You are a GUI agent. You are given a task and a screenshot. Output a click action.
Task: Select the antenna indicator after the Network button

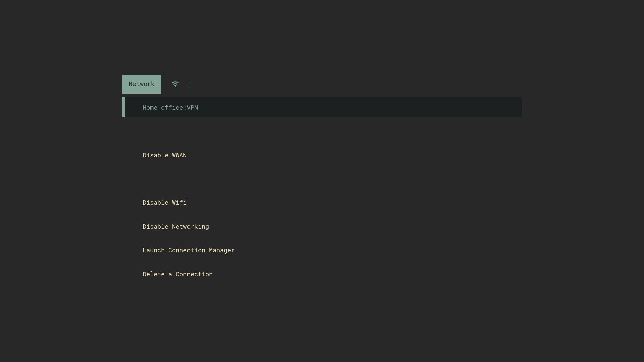[x=175, y=84]
